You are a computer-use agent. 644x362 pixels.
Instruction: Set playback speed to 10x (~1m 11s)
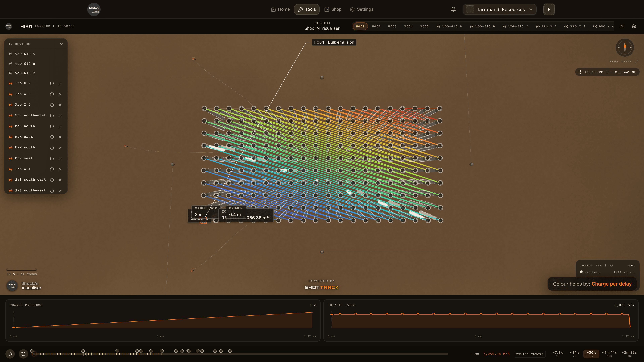609,354
